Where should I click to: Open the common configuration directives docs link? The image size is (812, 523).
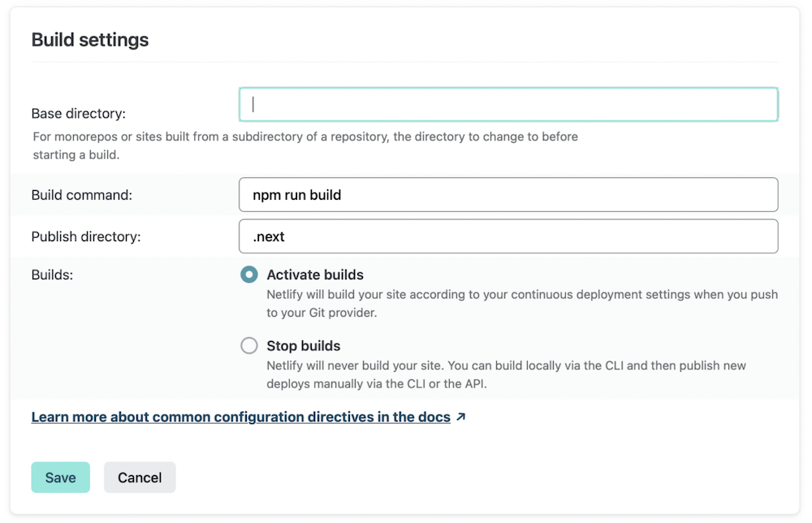click(x=240, y=417)
